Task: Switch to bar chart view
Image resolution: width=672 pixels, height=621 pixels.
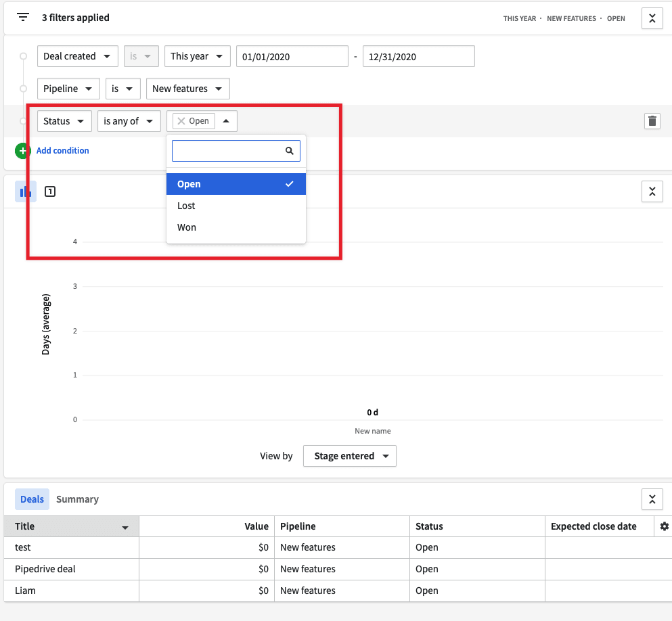Action: point(26,191)
